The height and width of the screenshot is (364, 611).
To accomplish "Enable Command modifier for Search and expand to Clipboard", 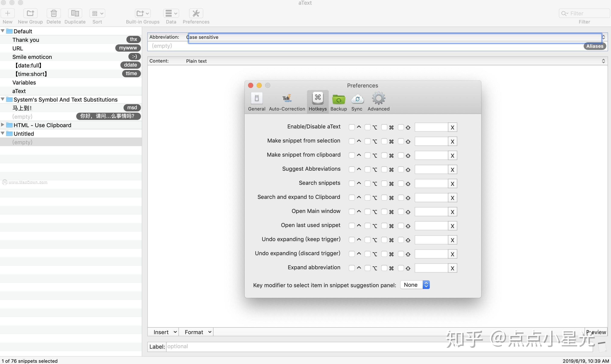I will click(384, 197).
